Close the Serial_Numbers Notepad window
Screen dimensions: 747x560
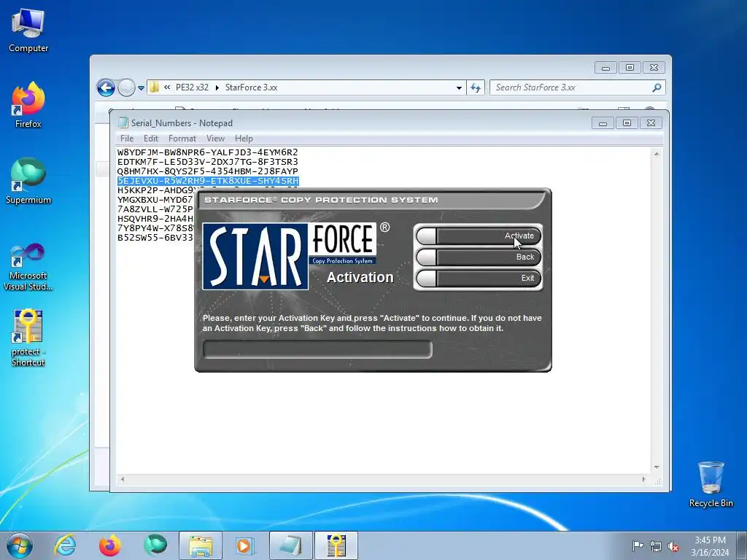(651, 123)
